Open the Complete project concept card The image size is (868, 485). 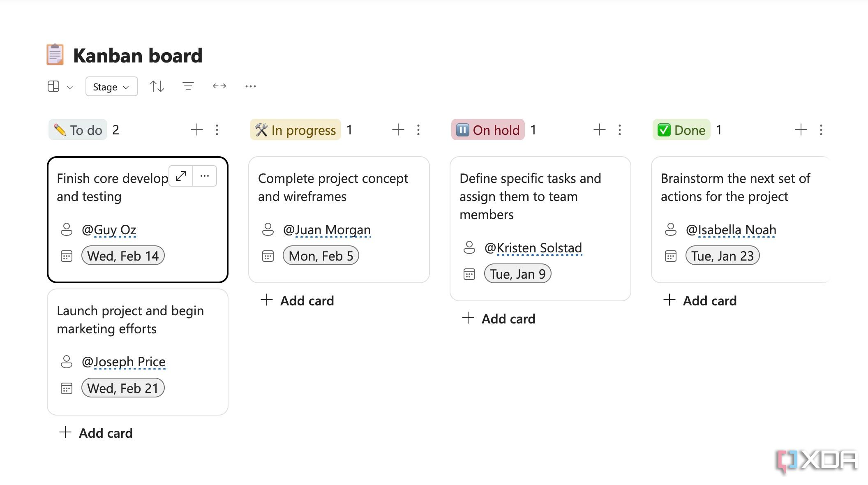coord(339,219)
